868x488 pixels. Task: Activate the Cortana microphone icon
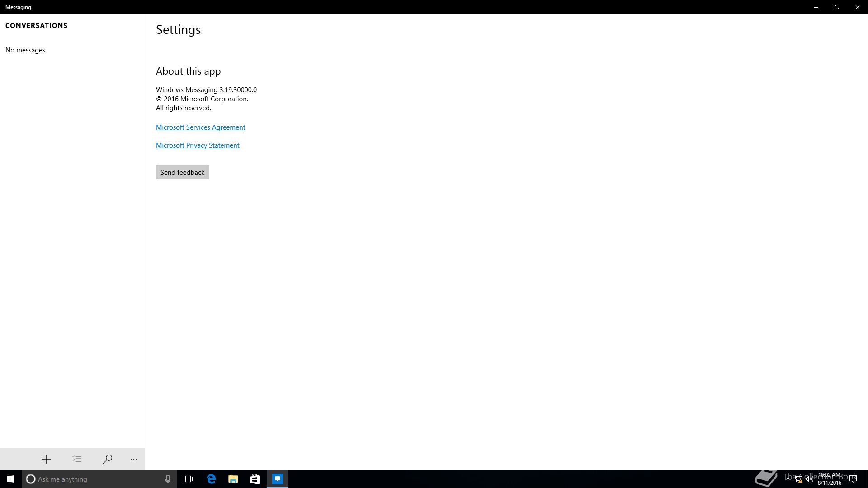[x=168, y=479]
